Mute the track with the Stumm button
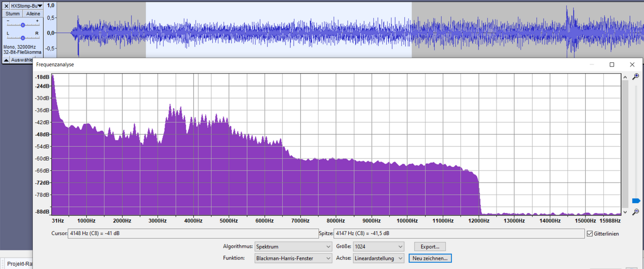Viewport: 644px width, 269px height. click(13, 14)
